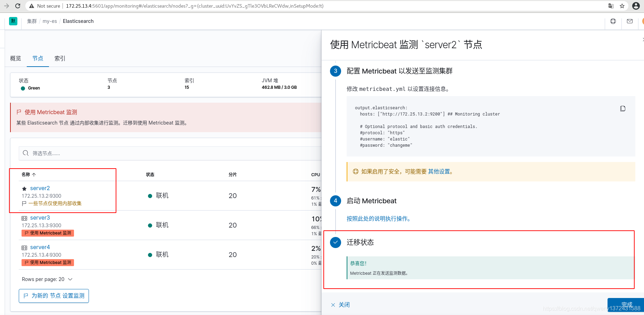Click 使用 Metricbeat 监测 badge for server3
Screen dimensions: 644x315
point(48,233)
